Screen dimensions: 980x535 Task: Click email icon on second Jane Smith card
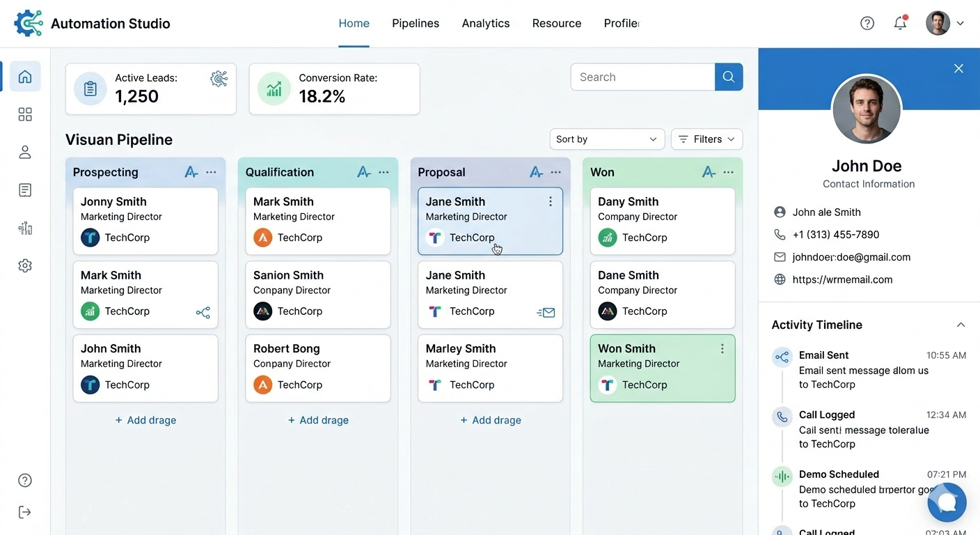pos(546,313)
